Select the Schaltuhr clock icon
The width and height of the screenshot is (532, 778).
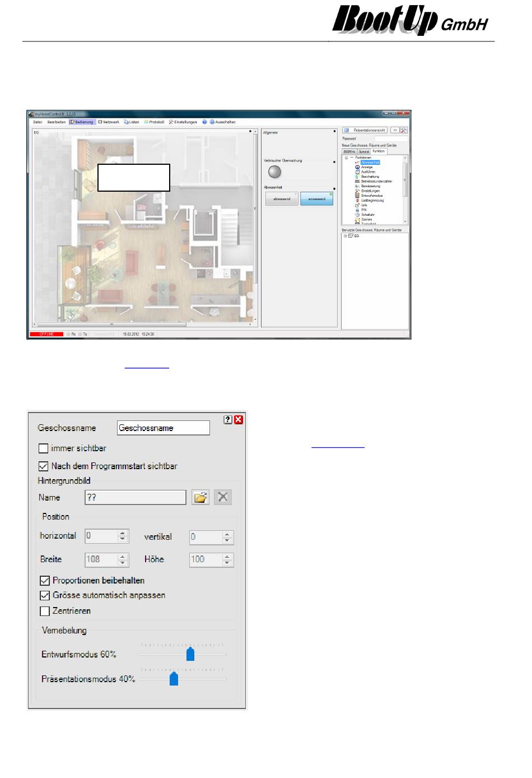pyautogui.click(x=357, y=215)
